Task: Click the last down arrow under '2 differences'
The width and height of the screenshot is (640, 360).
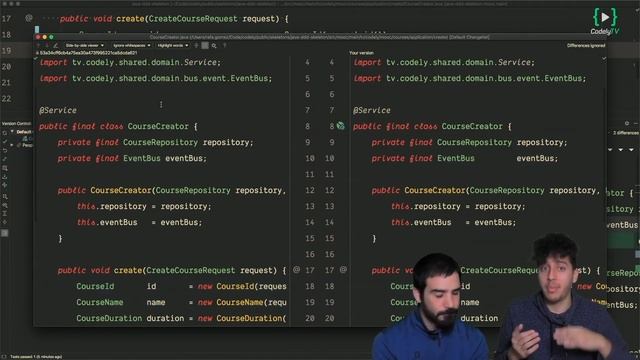Action: [631, 150]
